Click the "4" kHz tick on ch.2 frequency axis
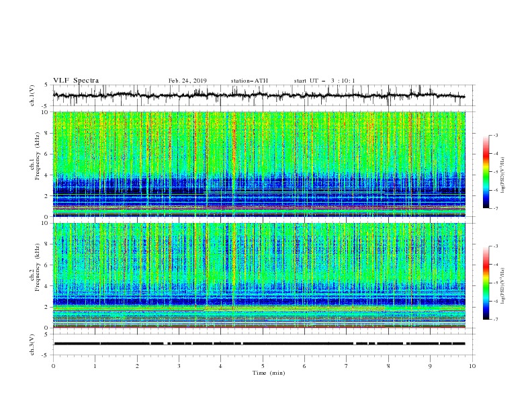The image size is (532, 411). click(47, 286)
